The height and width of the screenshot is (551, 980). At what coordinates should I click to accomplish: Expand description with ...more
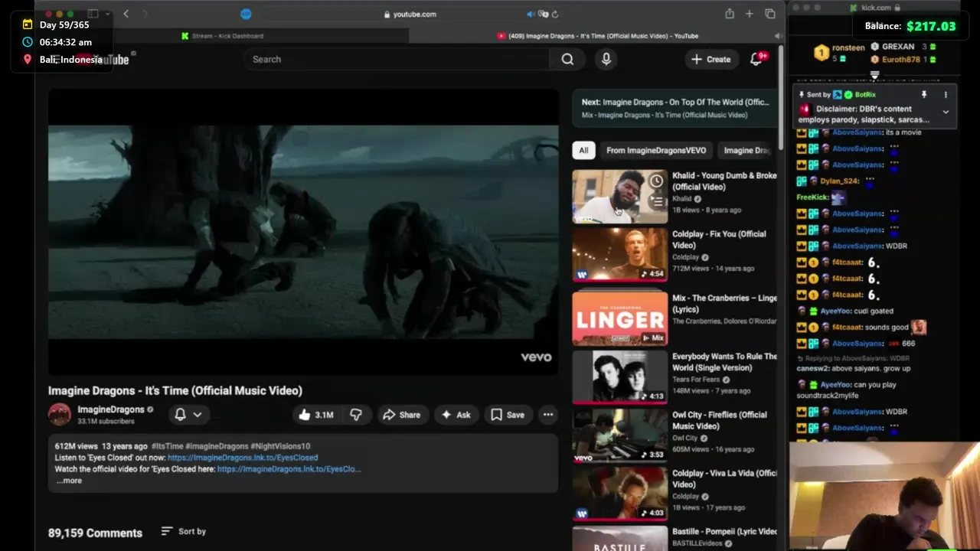click(x=68, y=481)
